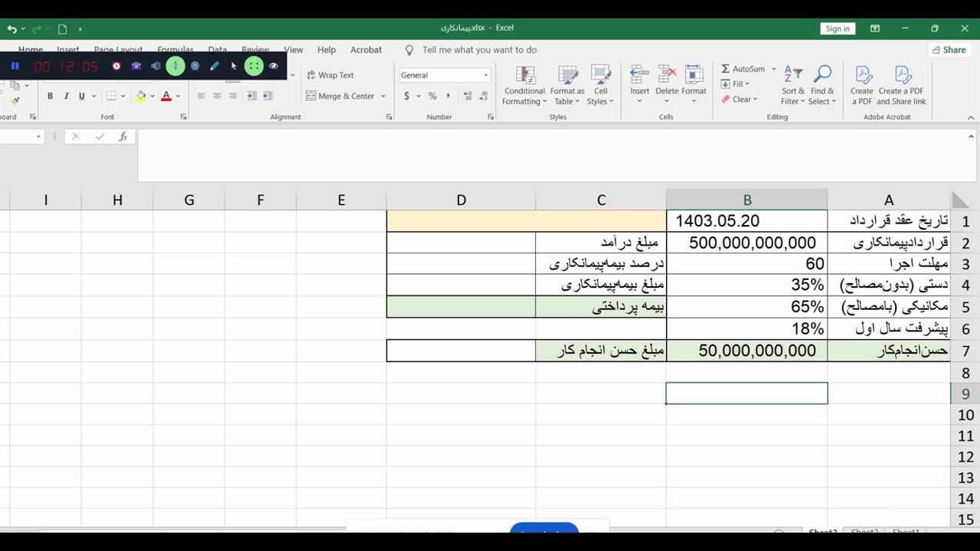Image resolution: width=980 pixels, height=551 pixels.
Task: Expand the Merge & Center dropdown arrow
Action: [383, 96]
